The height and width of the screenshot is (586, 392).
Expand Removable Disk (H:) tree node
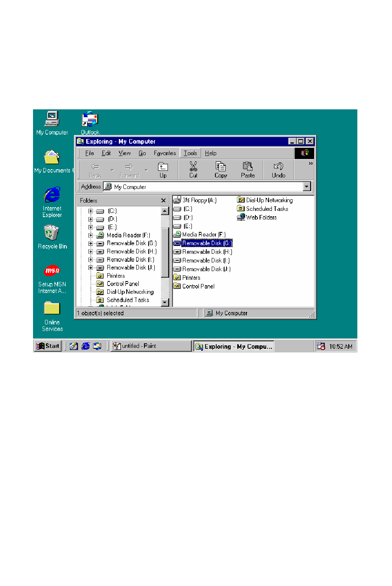coord(90,251)
